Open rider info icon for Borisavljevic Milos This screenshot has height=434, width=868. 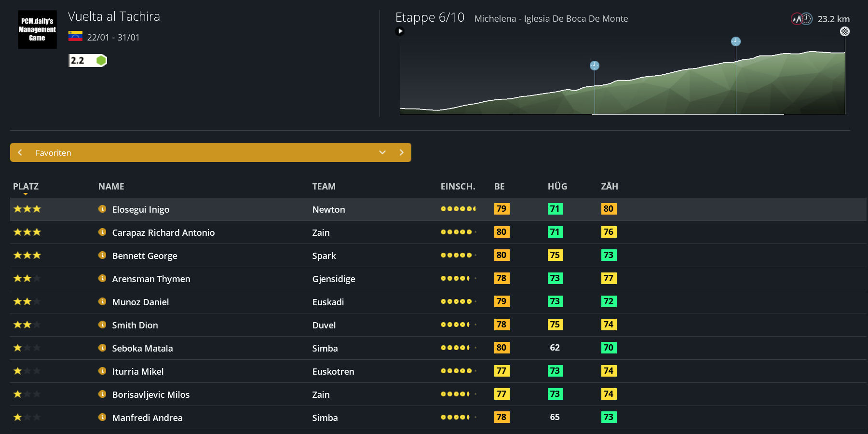[102, 394]
